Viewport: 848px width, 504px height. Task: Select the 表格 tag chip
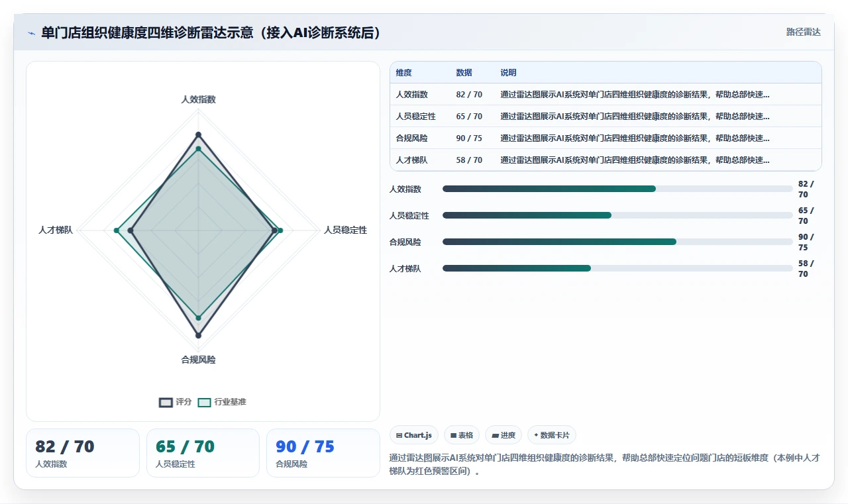[x=462, y=435]
